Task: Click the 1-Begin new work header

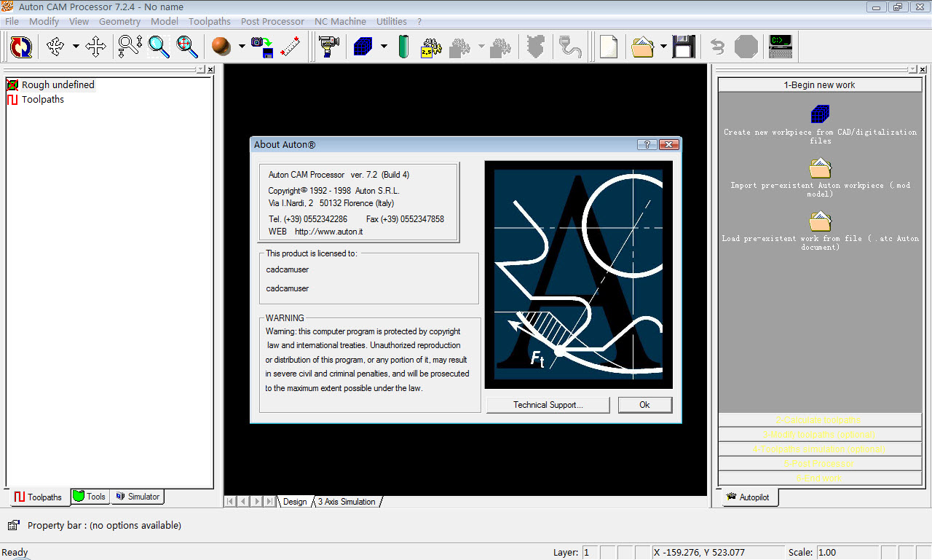Action: pyautogui.click(x=820, y=84)
